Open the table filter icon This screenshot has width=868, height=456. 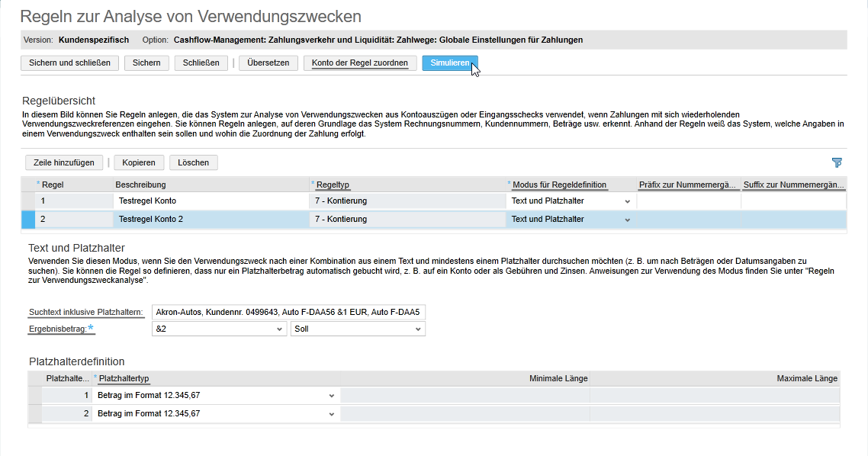tap(837, 162)
